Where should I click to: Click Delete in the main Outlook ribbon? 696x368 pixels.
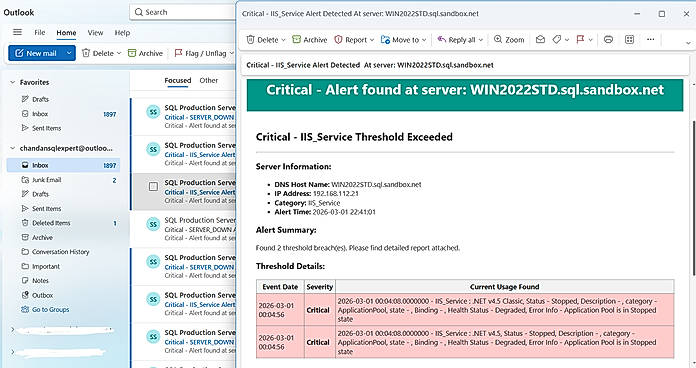(x=98, y=53)
